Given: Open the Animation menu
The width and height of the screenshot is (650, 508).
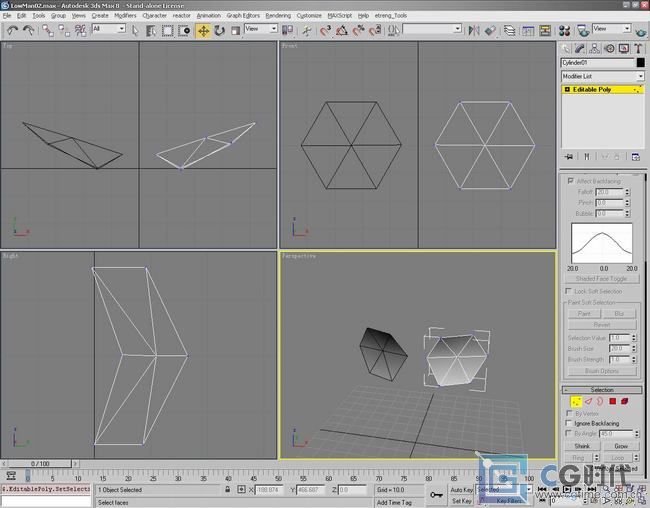Looking at the screenshot, I should 209,15.
